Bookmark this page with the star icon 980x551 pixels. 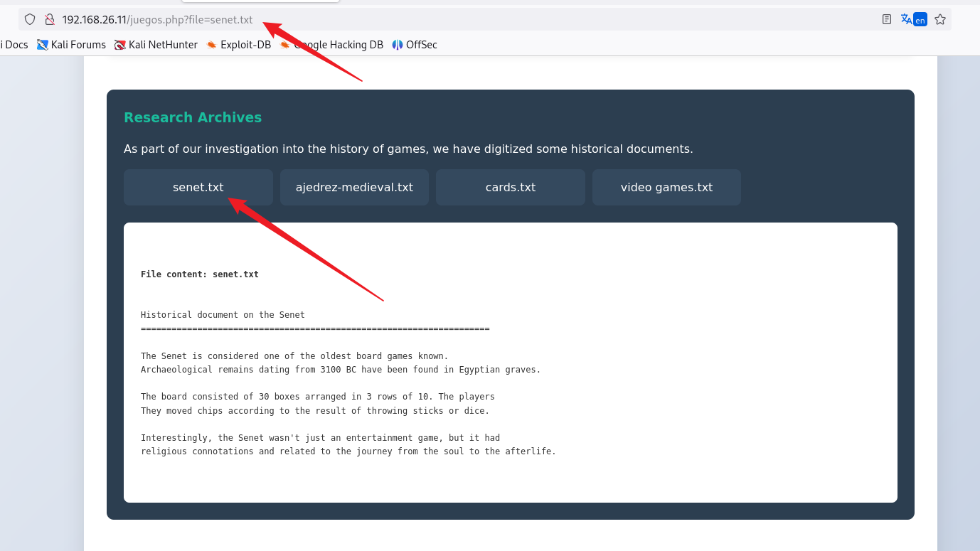tap(940, 20)
